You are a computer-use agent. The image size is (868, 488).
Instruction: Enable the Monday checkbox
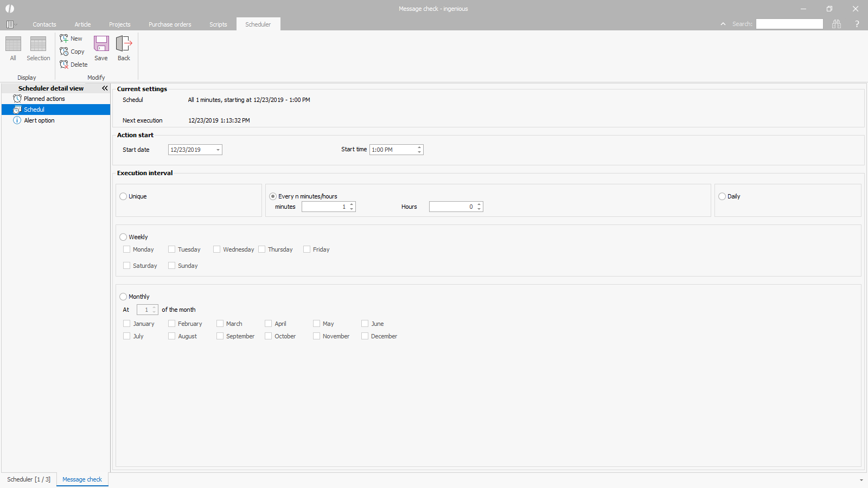(127, 249)
